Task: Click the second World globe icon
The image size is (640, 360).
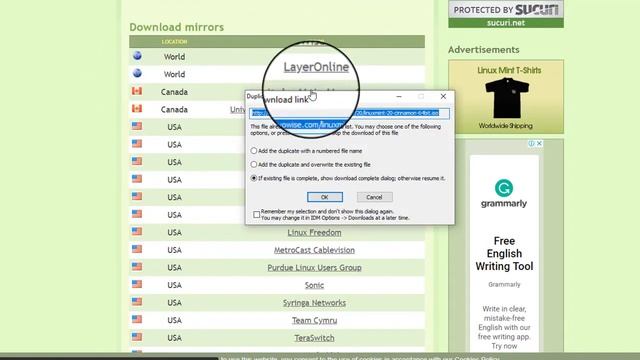Action: point(137,73)
